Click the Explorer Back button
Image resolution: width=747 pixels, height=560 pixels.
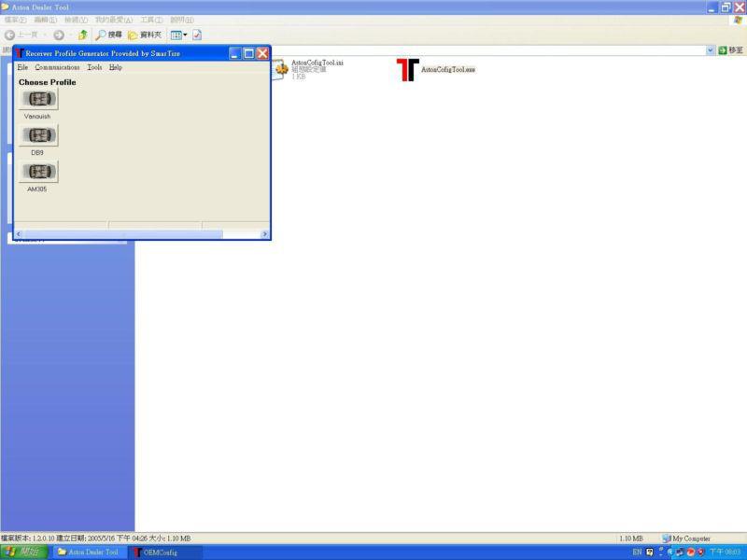coord(21,35)
